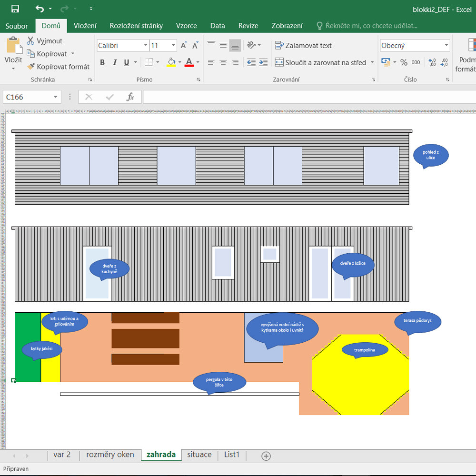Add a new sheet with plus icon

click(266, 456)
